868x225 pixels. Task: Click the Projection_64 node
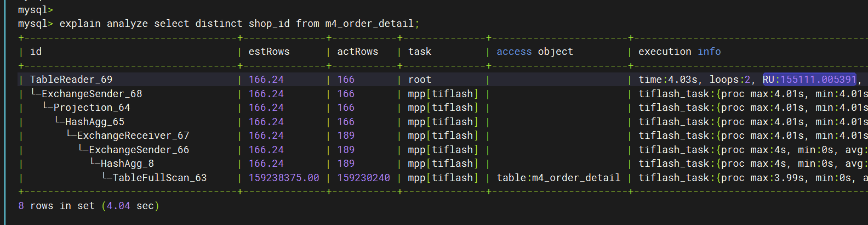(92, 108)
